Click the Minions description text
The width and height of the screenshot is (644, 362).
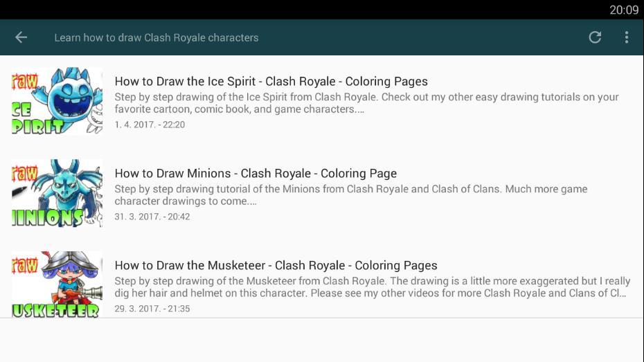click(x=351, y=195)
